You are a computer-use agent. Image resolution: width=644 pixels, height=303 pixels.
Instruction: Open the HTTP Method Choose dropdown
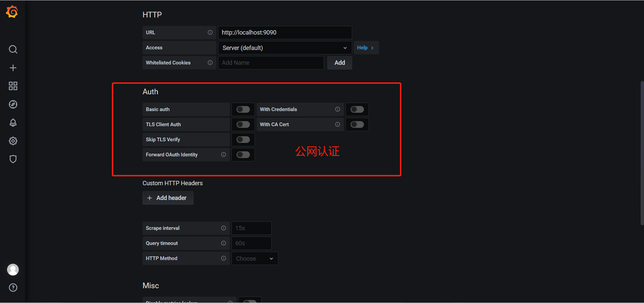click(x=255, y=258)
